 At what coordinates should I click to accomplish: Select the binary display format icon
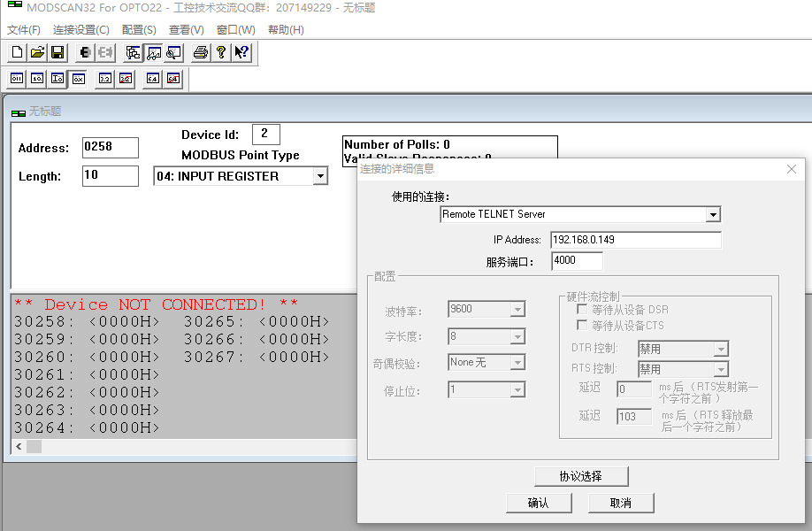17,79
